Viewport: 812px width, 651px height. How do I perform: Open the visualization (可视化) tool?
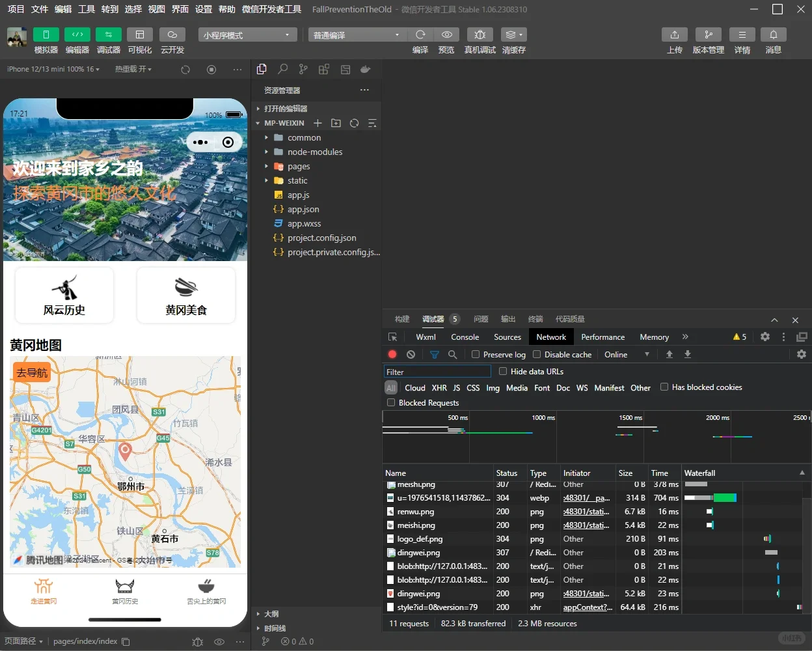coord(140,35)
